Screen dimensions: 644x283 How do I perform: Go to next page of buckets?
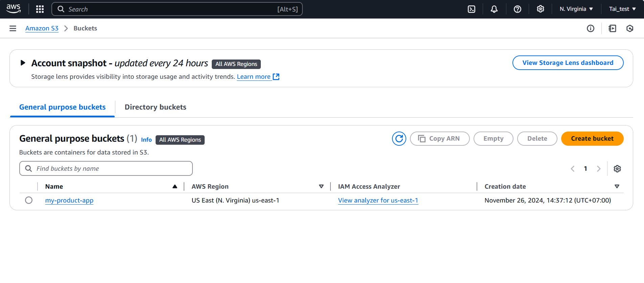coord(599,169)
